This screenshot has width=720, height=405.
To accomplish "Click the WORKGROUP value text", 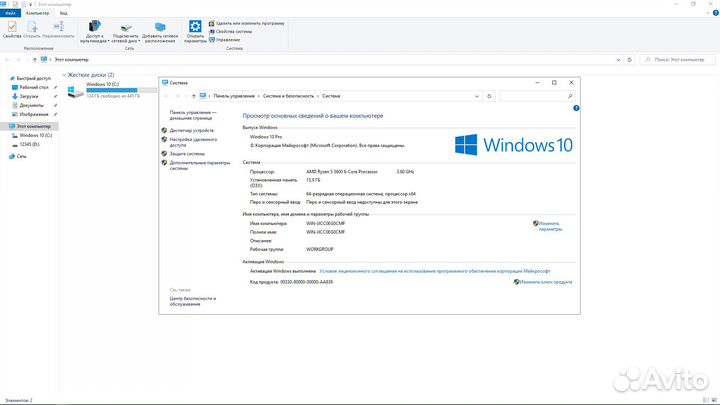I will [320, 249].
